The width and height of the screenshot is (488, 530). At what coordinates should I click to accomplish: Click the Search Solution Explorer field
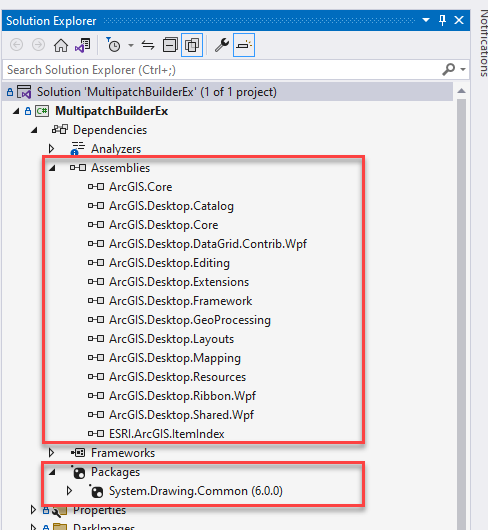pos(223,70)
